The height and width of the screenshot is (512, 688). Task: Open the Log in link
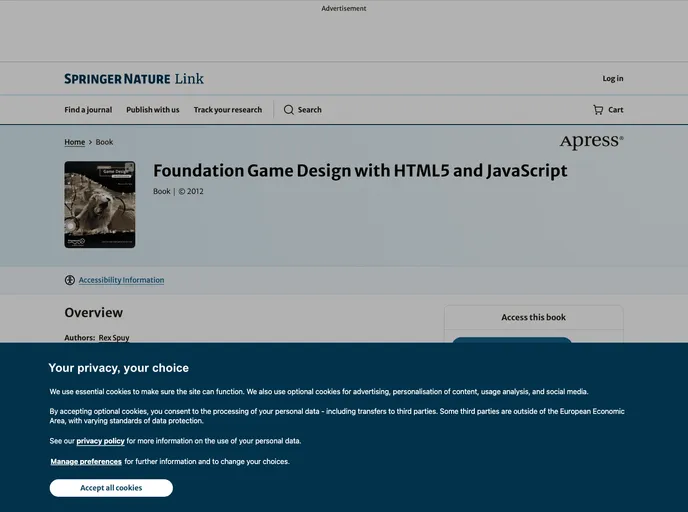tap(613, 79)
